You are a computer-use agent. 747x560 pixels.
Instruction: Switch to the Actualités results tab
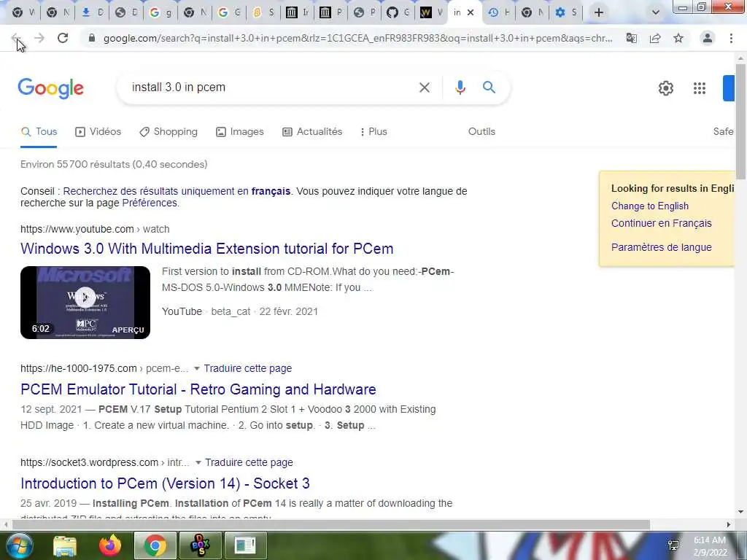point(312,132)
